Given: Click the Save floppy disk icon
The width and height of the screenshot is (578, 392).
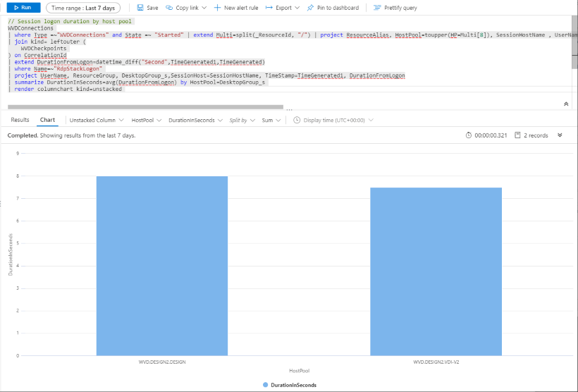Looking at the screenshot, I should pos(140,8).
